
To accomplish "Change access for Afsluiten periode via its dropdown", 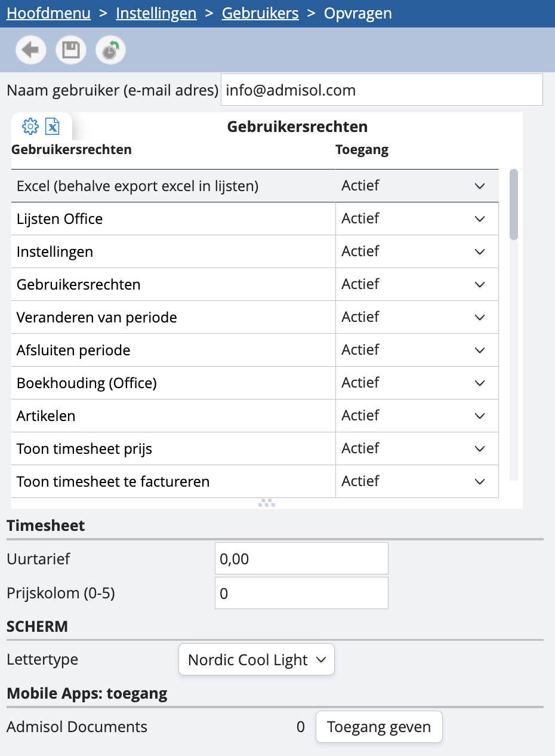I will pos(479,350).
